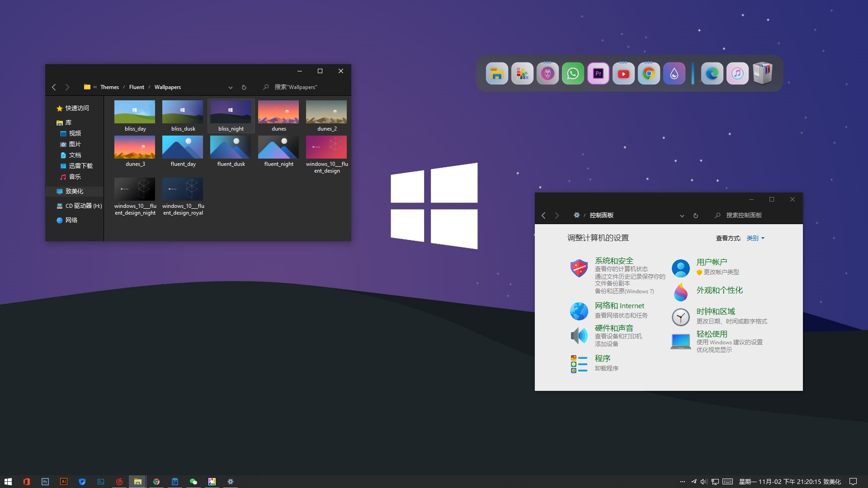The image size is (868, 488).
Task: Select the fluent_night wallpaper file
Action: click(x=278, y=151)
